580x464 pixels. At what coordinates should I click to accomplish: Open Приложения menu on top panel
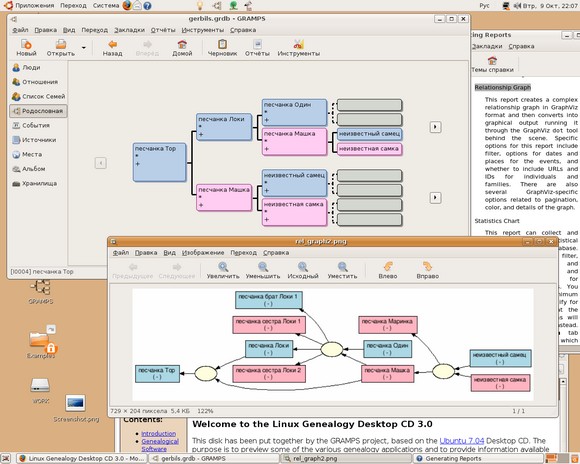[29, 6]
